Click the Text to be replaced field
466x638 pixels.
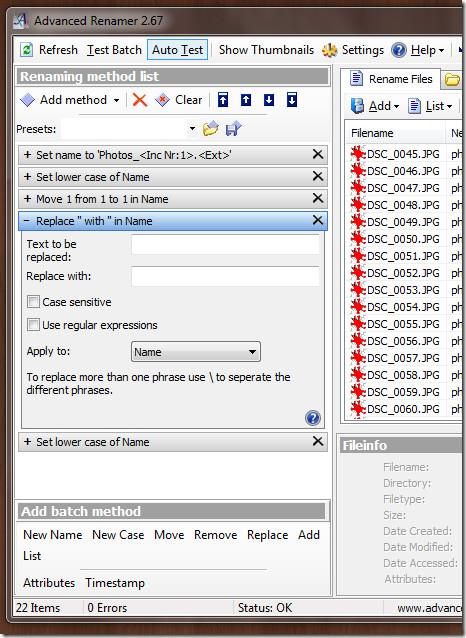point(225,245)
